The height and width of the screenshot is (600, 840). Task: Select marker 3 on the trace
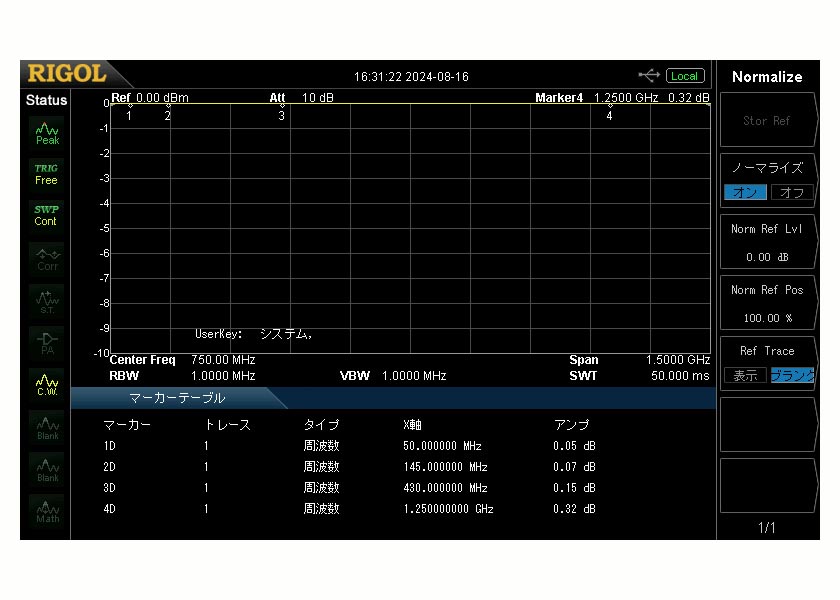[282, 113]
